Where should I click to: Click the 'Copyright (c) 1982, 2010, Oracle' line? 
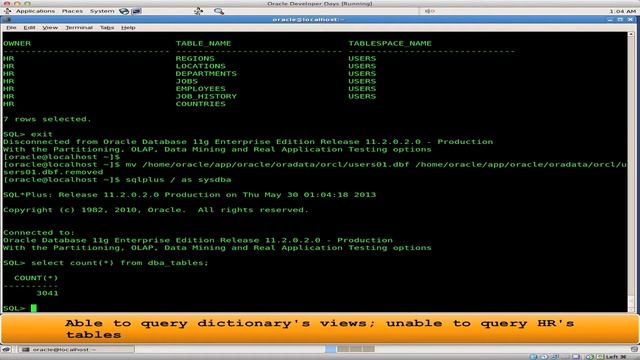click(156, 210)
